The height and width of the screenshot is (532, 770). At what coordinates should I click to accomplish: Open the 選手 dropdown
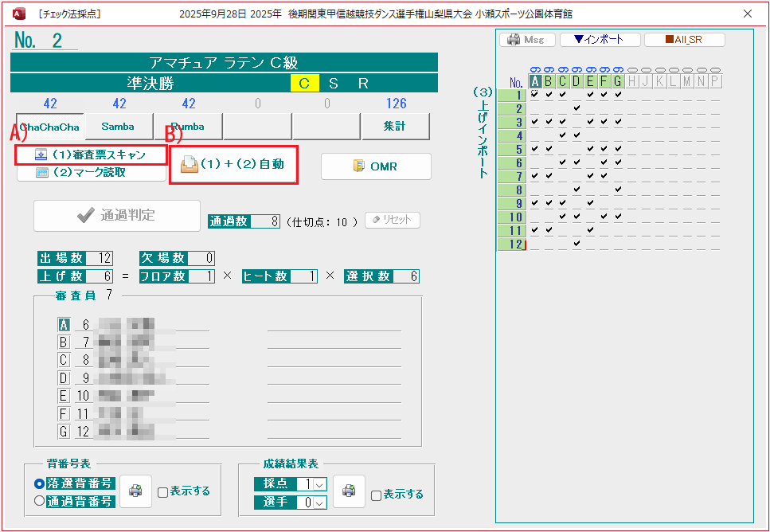[320, 503]
